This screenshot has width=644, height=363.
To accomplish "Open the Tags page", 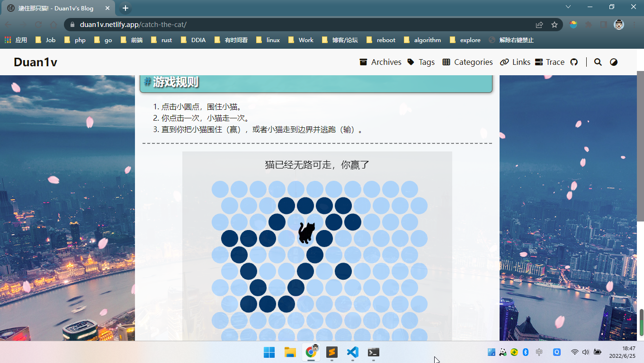I will coord(421,62).
